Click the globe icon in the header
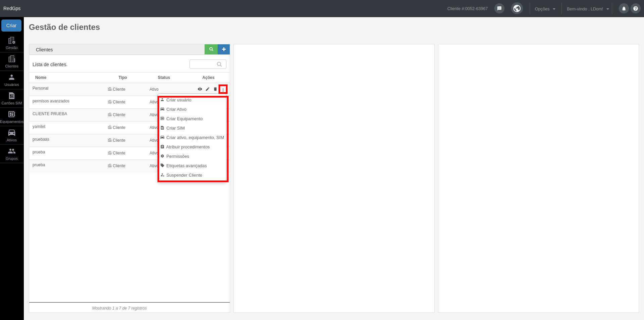Viewport: 644px width, 320px height. [517, 8]
